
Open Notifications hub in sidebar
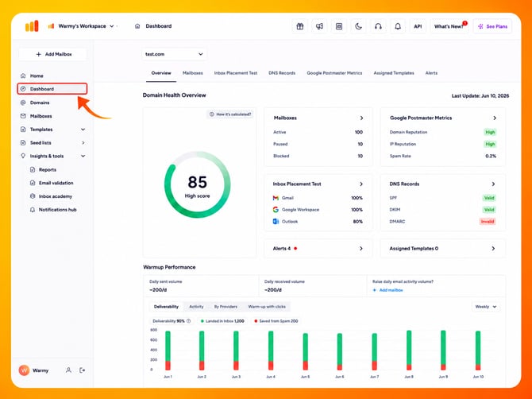pyautogui.click(x=56, y=210)
